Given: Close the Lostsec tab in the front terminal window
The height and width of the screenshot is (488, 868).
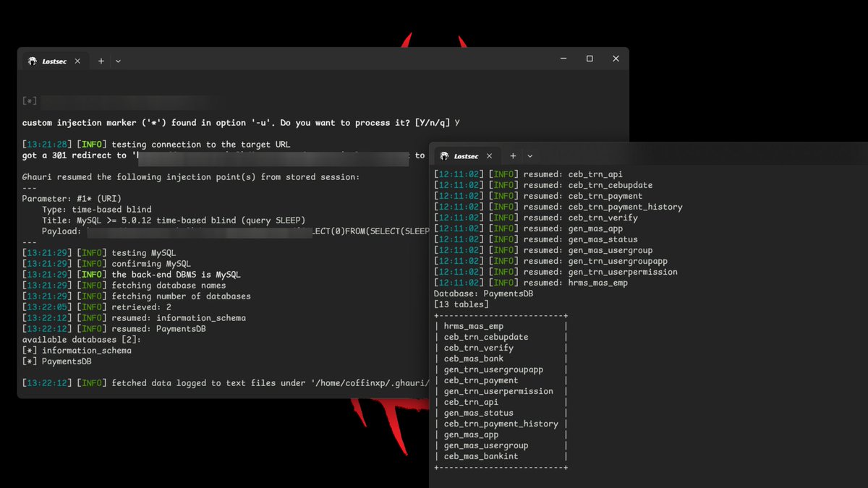Looking at the screenshot, I should pos(489,156).
